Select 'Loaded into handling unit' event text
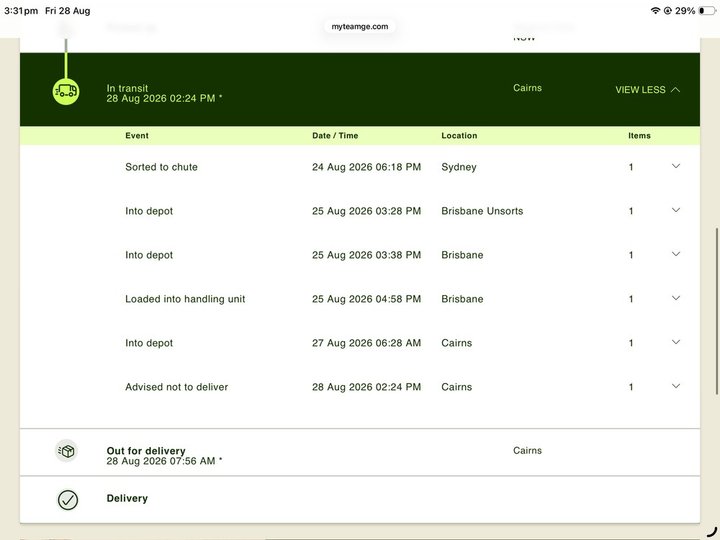 185,299
